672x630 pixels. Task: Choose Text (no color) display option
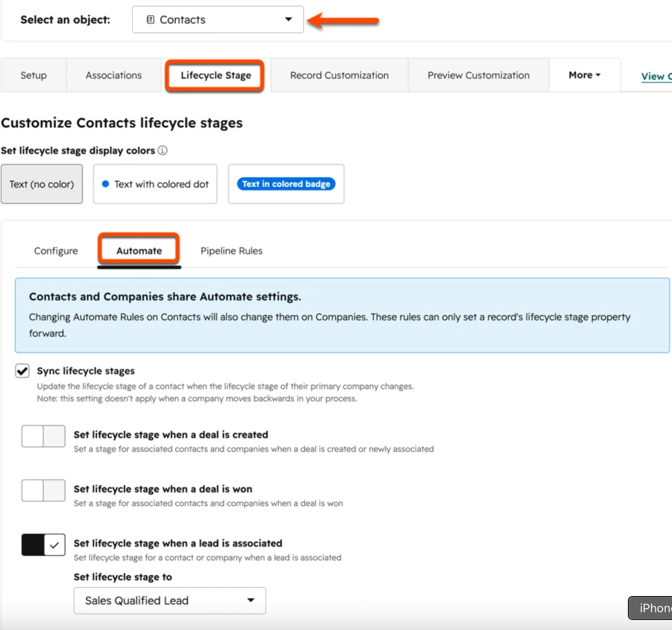pyautogui.click(x=41, y=184)
